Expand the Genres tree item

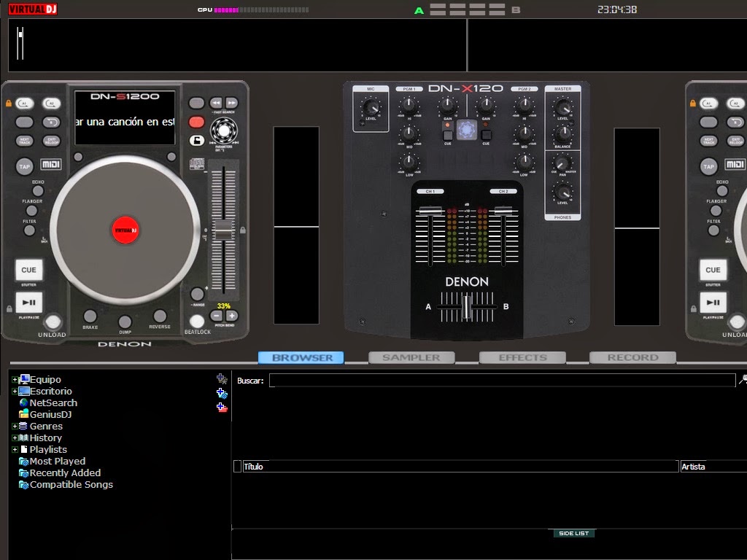[16, 426]
